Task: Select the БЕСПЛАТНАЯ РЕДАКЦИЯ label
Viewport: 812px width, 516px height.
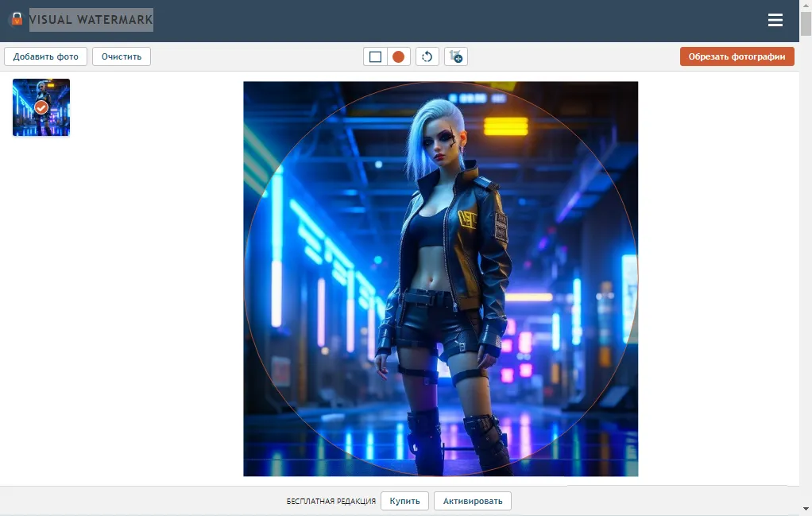Action: [x=330, y=501]
